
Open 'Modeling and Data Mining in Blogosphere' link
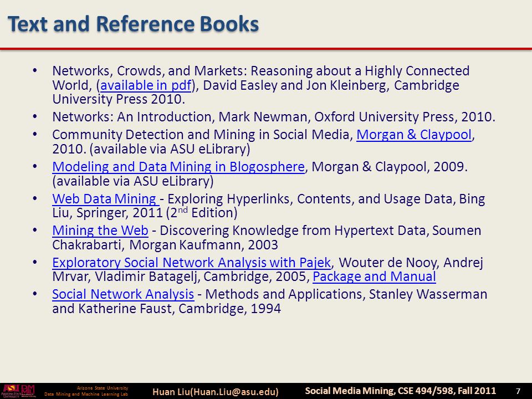pos(178,167)
